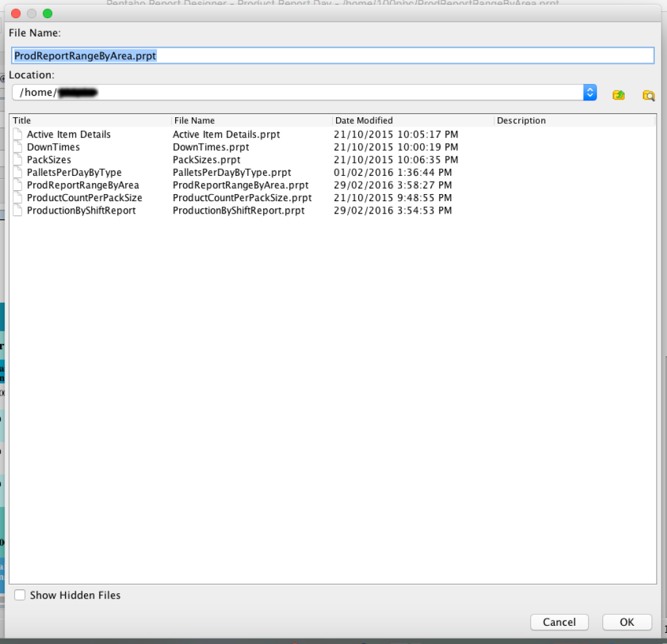Click file name ProductionByShiftReport.prpt

coord(238,210)
